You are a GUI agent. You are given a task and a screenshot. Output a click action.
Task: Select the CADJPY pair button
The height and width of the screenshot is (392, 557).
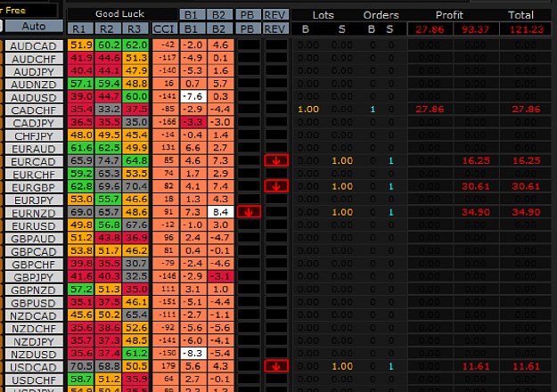click(x=34, y=123)
